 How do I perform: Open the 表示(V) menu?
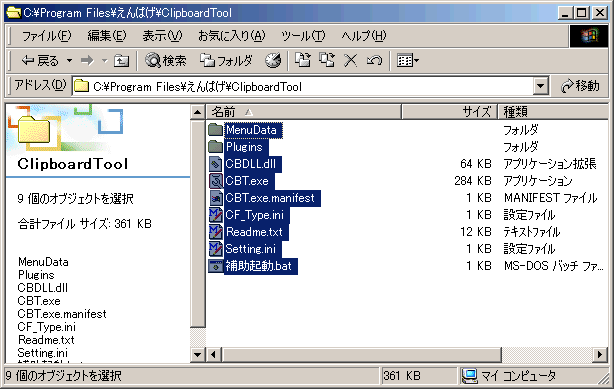coord(162,36)
